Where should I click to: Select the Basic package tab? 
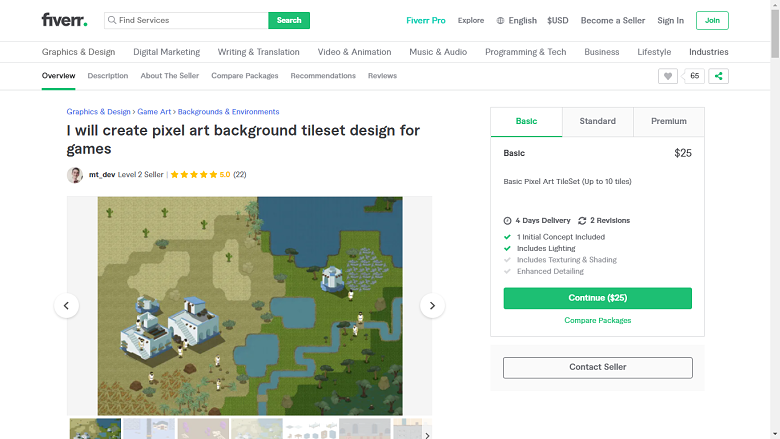526,121
